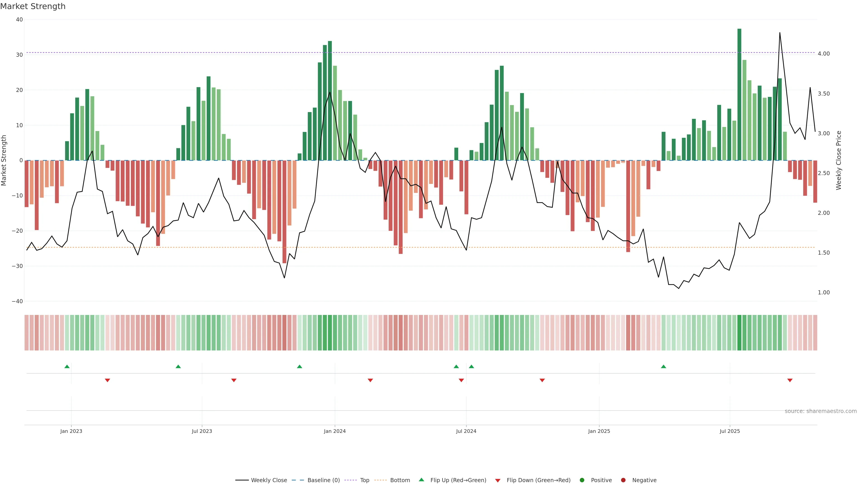Screen dimensions: 868x488
Task: Click the first green flip-up marker before Jan 2023
Action: (67, 366)
